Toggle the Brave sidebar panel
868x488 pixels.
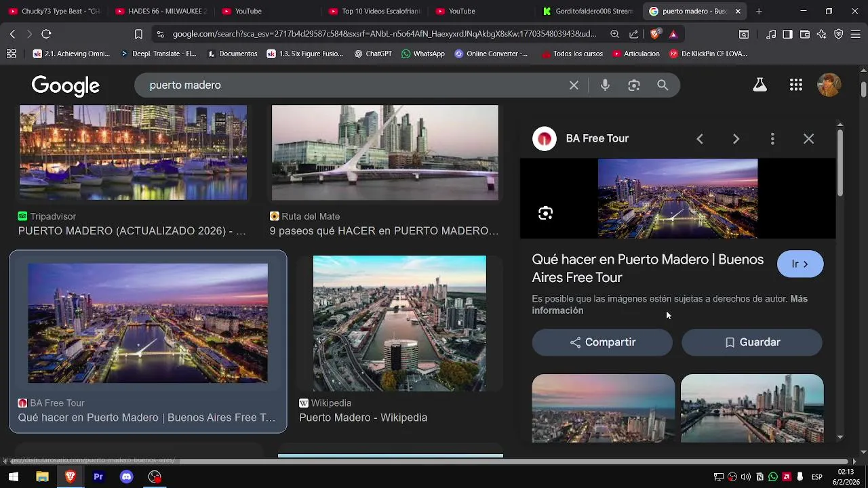coord(787,34)
